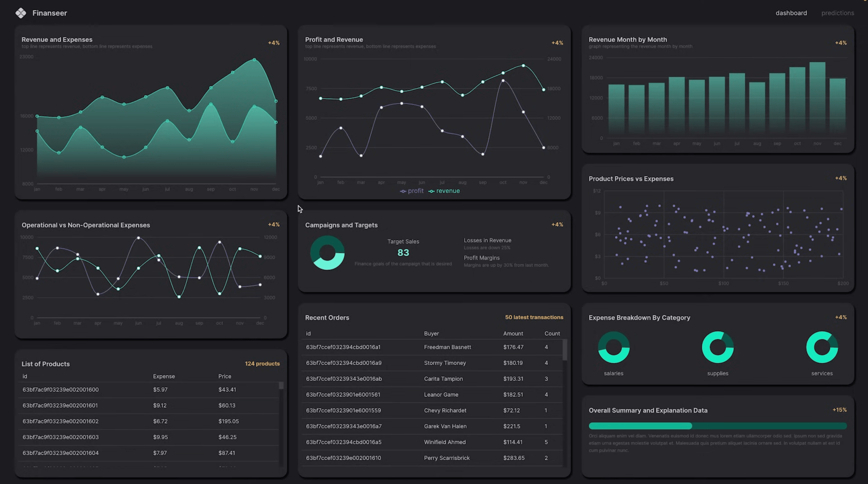Click the Overall Summary progress bar

718,426
